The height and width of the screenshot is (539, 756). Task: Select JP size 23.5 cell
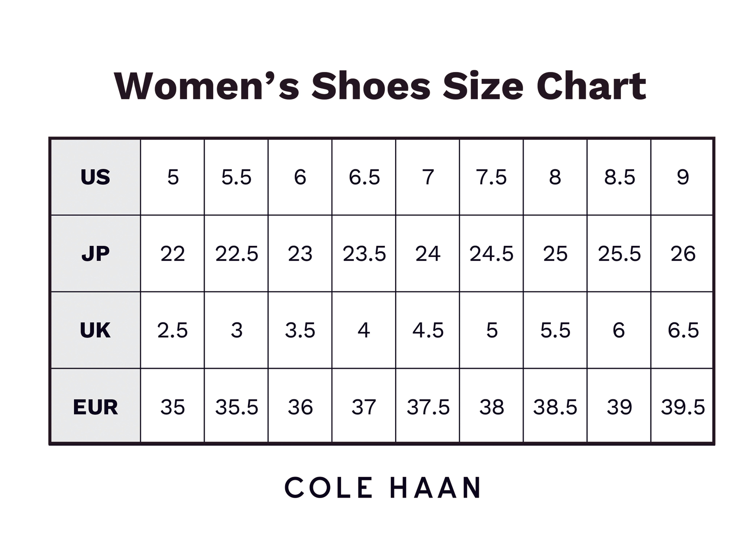364,254
